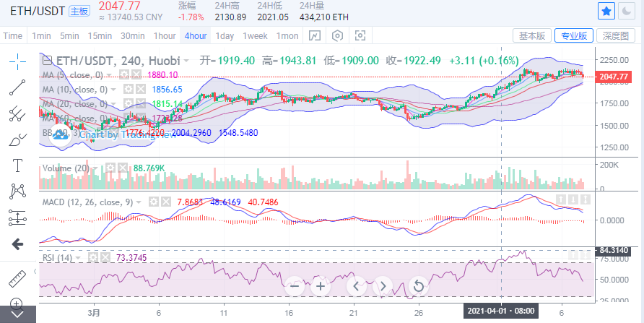Open chart settings hexagon icon
Image resolution: width=644 pixels, height=323 pixels.
337,35
